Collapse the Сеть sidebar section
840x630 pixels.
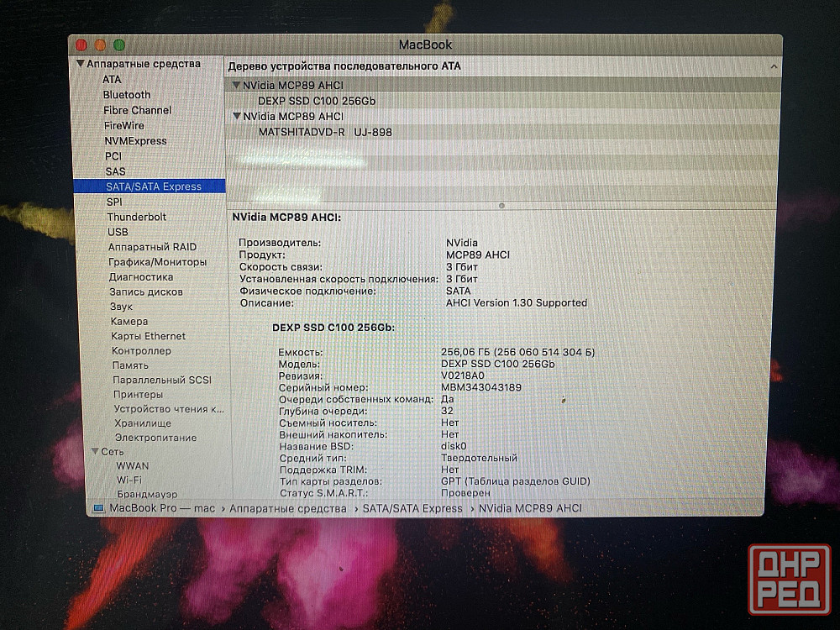[95, 451]
